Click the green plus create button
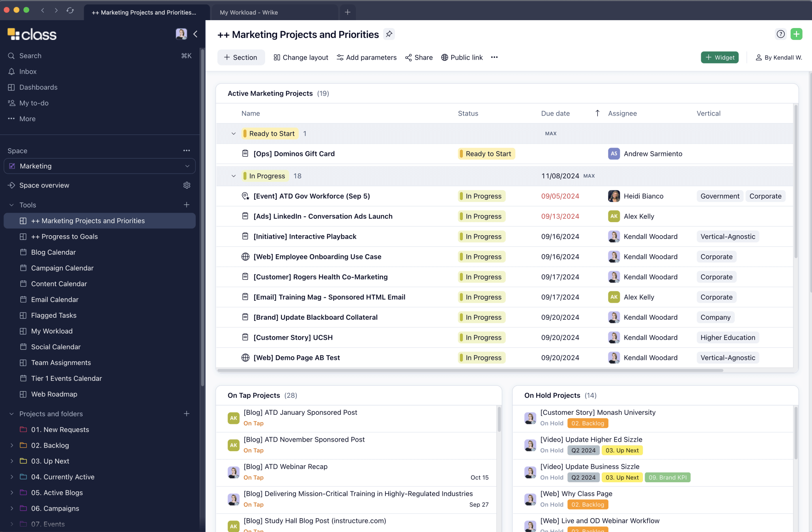 (x=796, y=34)
